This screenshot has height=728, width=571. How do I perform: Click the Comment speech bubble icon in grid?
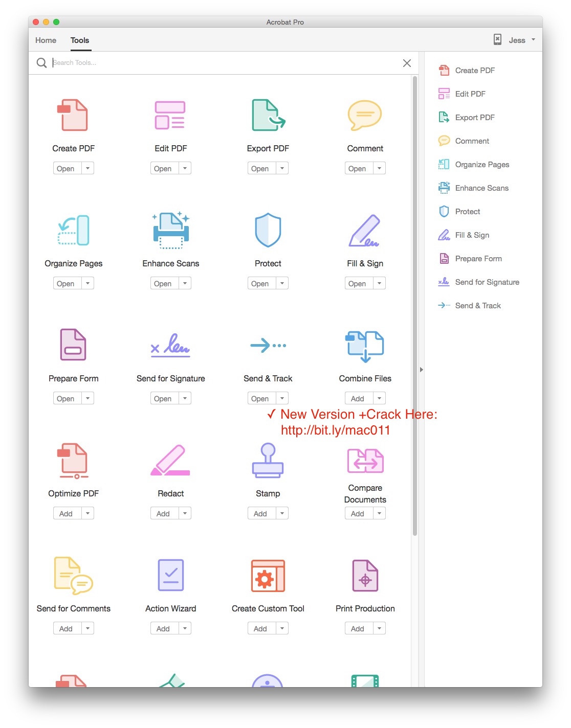(365, 115)
